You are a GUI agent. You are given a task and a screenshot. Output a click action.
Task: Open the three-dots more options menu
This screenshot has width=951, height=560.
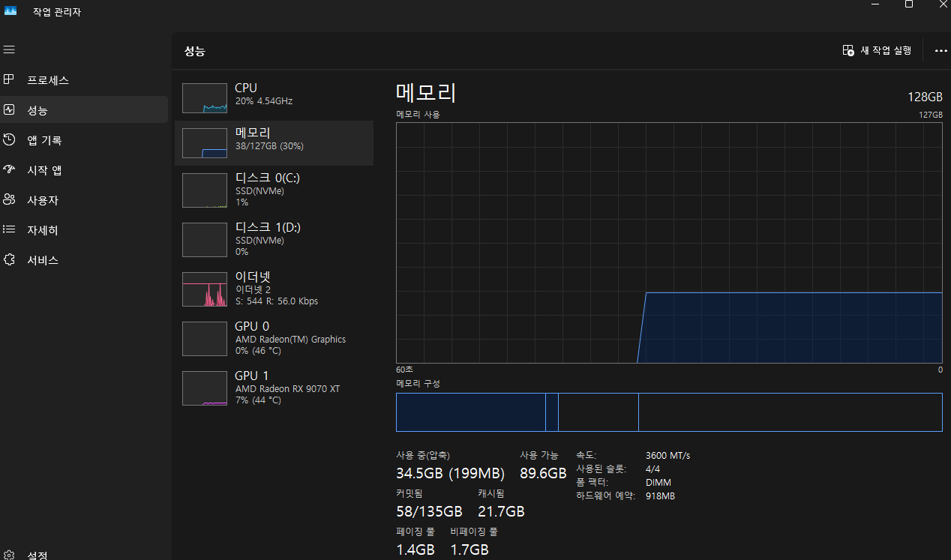pyautogui.click(x=940, y=51)
